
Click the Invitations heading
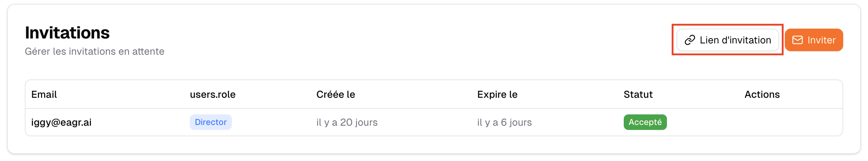point(67,33)
